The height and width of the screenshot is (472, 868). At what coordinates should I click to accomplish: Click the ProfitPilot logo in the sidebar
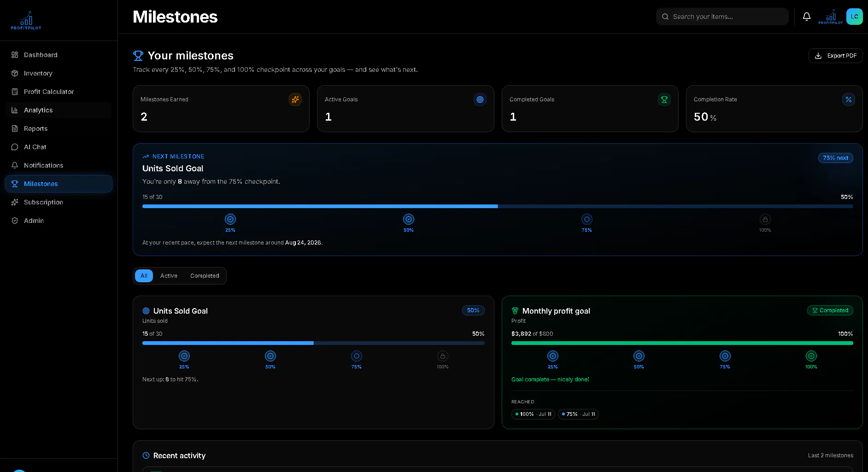click(x=26, y=21)
